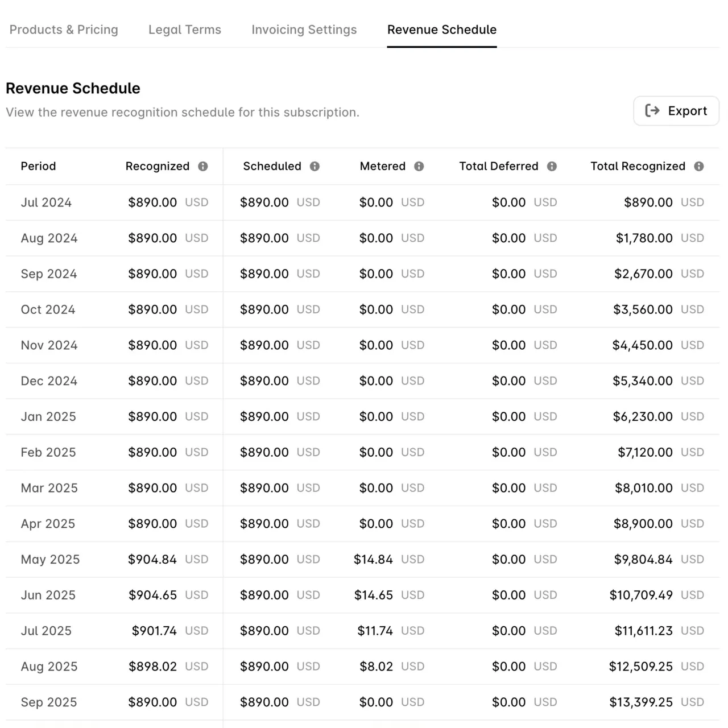Click the Dec 2024 period label
The height and width of the screenshot is (728, 728).
[x=49, y=381]
